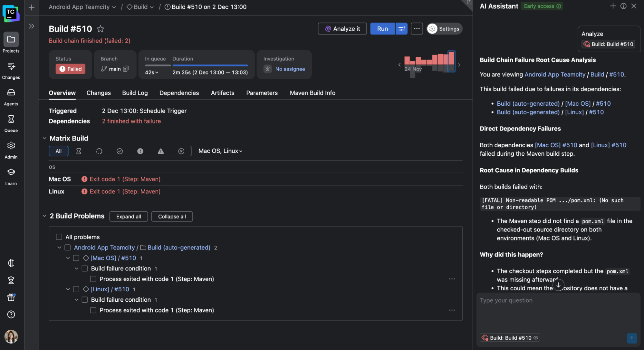The image size is (644, 350).
Task: Filter matrix builds by canceled X icon
Action: [x=181, y=151]
